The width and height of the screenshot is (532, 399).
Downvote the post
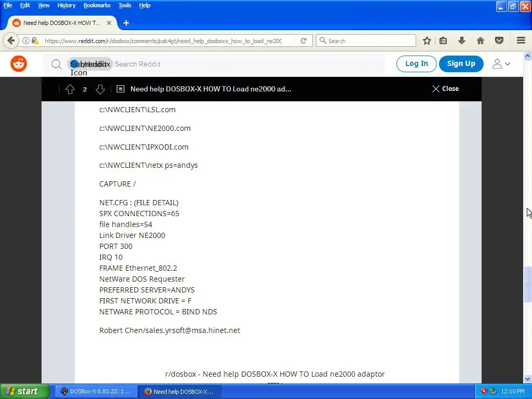pyautogui.click(x=100, y=89)
